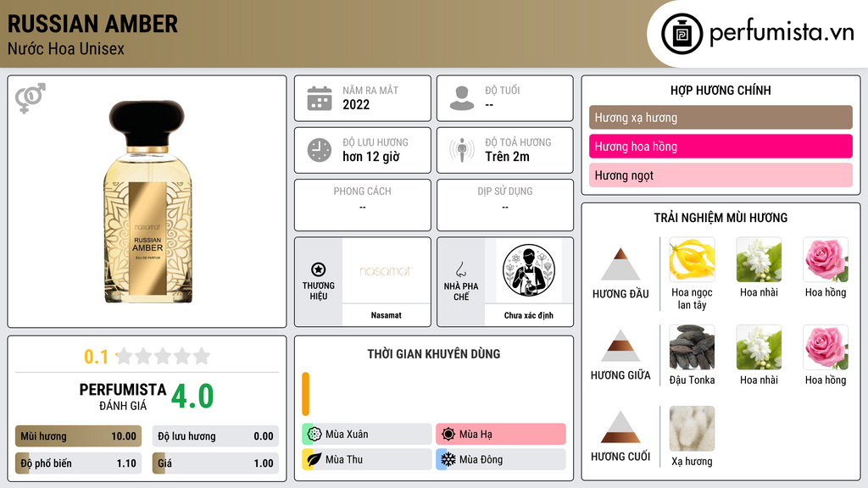Click the Giá 1.00 score bar
This screenshot has height=488, width=868.
point(215,463)
